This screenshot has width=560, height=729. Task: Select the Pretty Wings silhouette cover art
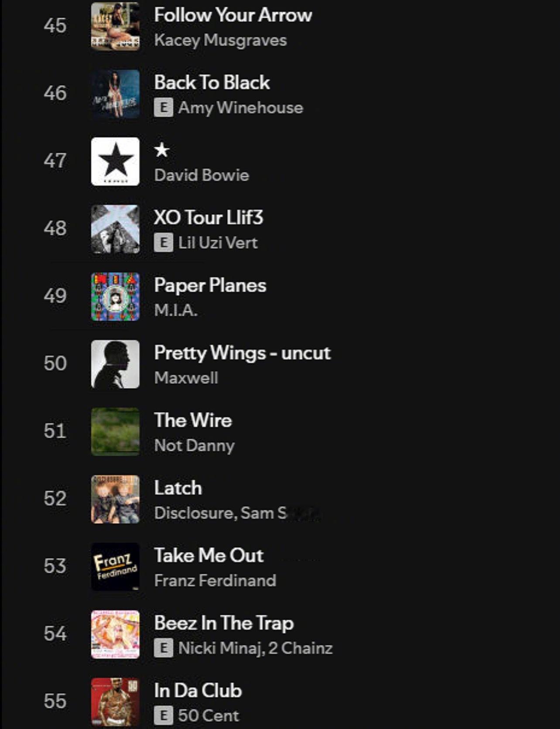(115, 364)
